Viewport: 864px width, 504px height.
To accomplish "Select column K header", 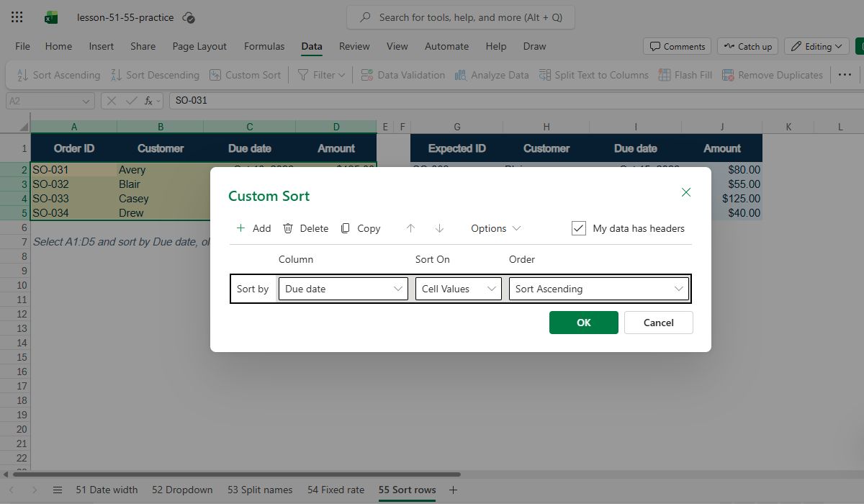I will pos(788,127).
